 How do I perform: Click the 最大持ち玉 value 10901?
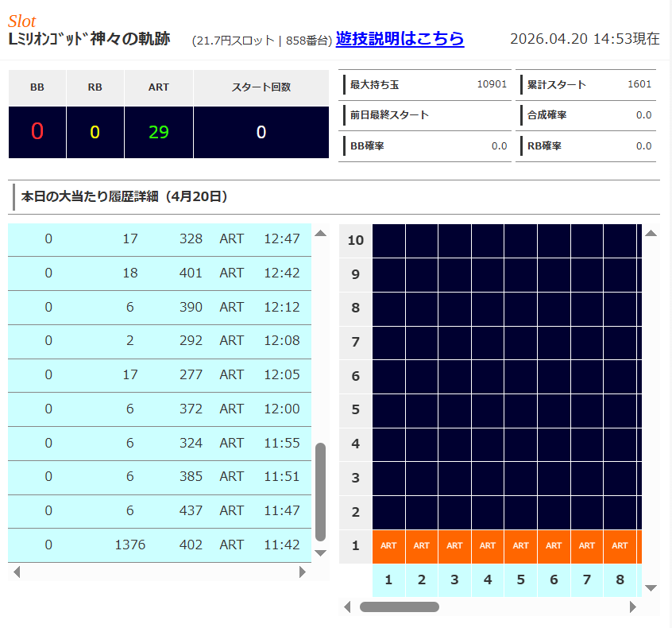click(492, 84)
